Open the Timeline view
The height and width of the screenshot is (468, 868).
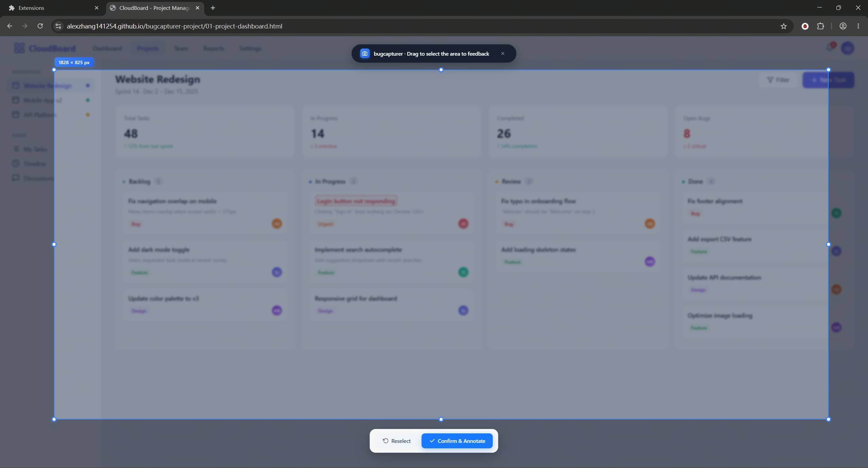51,164
